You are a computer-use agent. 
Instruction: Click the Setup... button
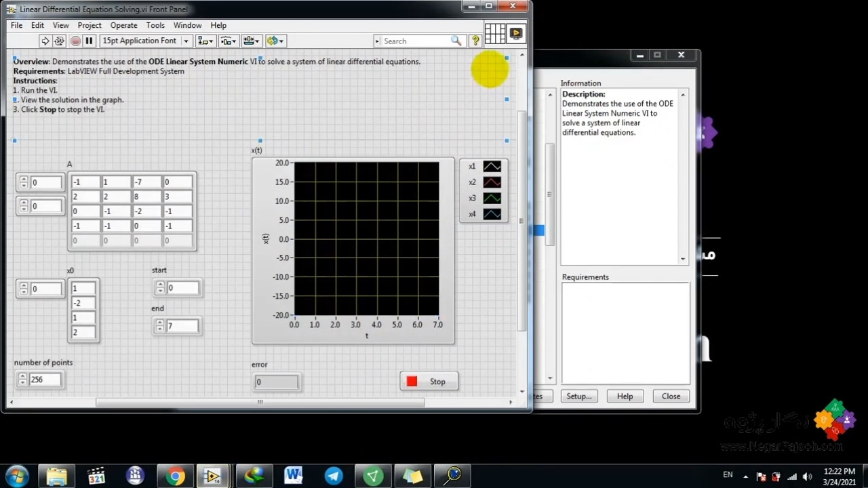pyautogui.click(x=578, y=396)
